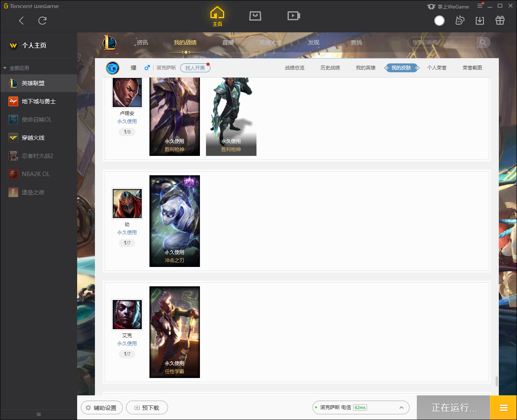
Task: Switch to 历史战绩 sub-tab
Action: (x=330, y=68)
